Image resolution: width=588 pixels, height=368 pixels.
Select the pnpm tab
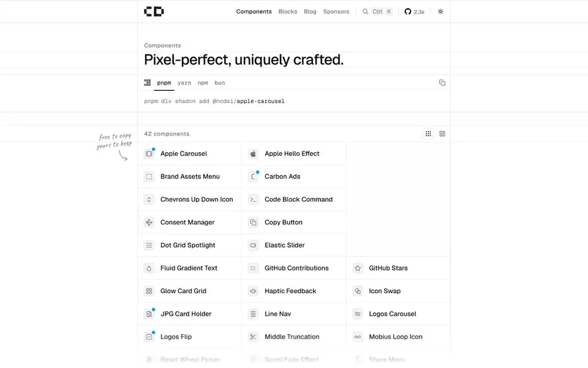(164, 83)
